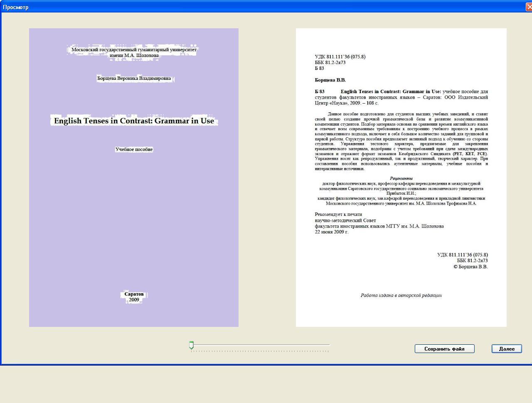The height and width of the screenshot is (403, 532).
Task: Click the date 22 июня 2009 г.
Action: (331, 232)
